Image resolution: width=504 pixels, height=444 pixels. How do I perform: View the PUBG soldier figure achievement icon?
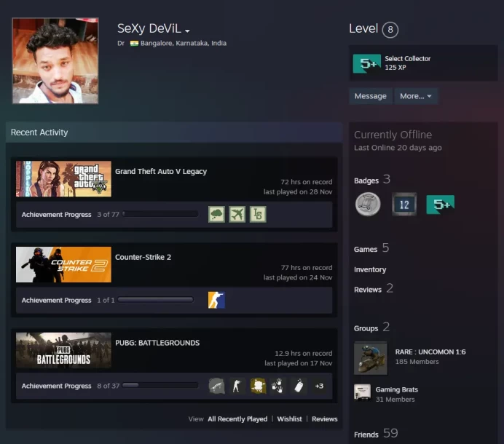237,386
